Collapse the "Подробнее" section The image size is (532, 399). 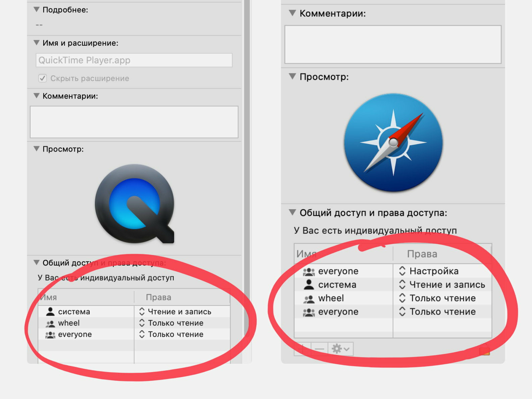point(37,9)
